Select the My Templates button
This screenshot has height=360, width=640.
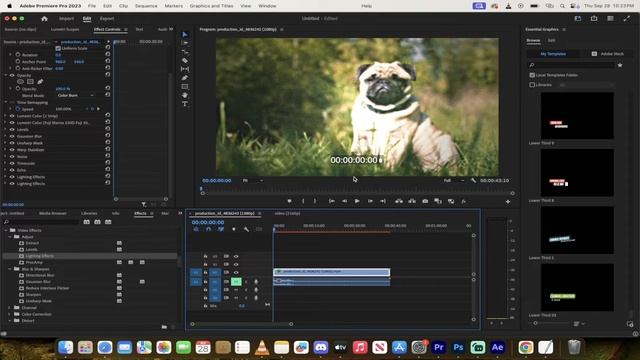coord(553,54)
